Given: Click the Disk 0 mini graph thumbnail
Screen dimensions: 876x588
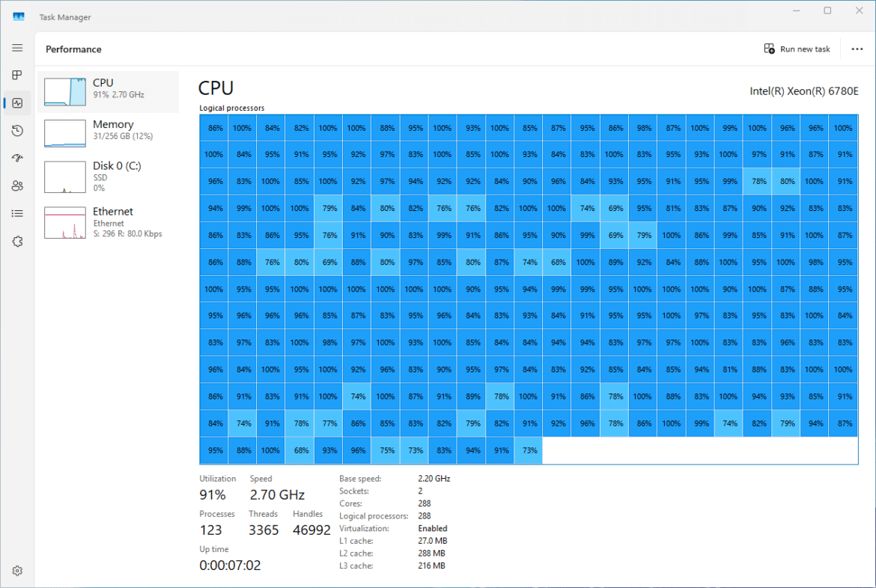Looking at the screenshot, I should [x=65, y=177].
